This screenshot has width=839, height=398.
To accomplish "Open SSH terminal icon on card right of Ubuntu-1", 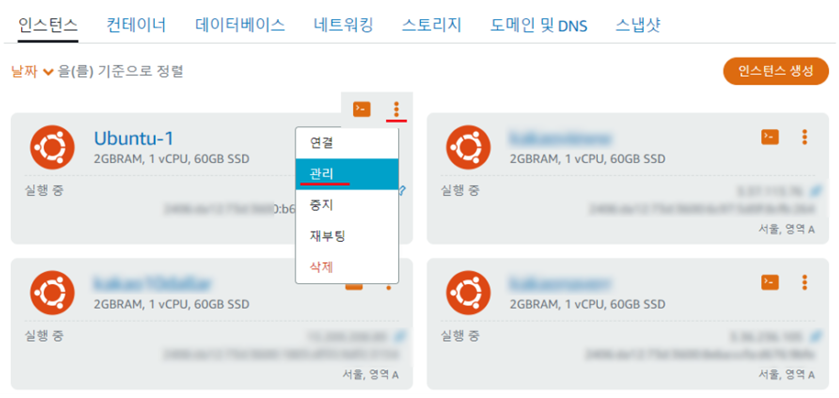I will tap(770, 137).
